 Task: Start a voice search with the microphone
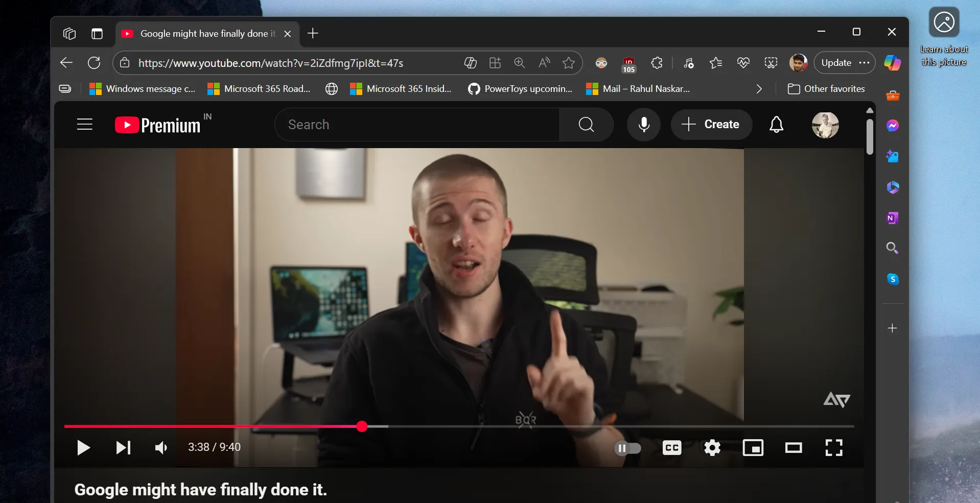pyautogui.click(x=643, y=125)
